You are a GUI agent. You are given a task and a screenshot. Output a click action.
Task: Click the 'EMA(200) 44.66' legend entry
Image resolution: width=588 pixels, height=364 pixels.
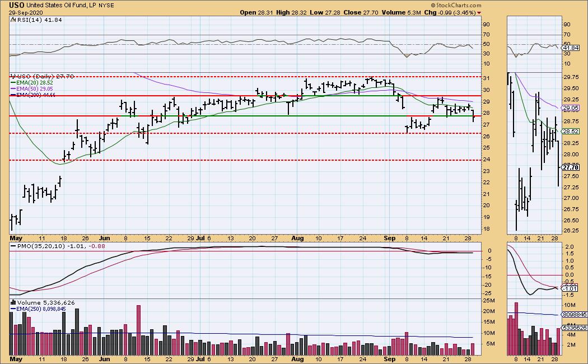(x=33, y=95)
